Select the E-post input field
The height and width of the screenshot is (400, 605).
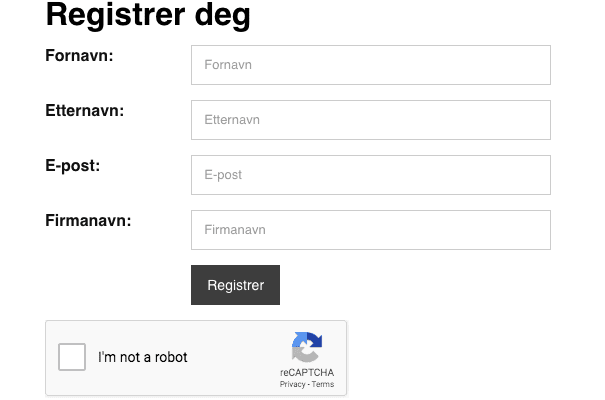371,175
